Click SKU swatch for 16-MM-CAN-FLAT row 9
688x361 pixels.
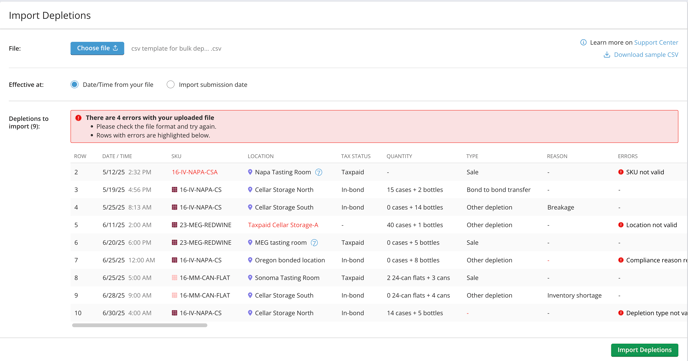pos(175,295)
